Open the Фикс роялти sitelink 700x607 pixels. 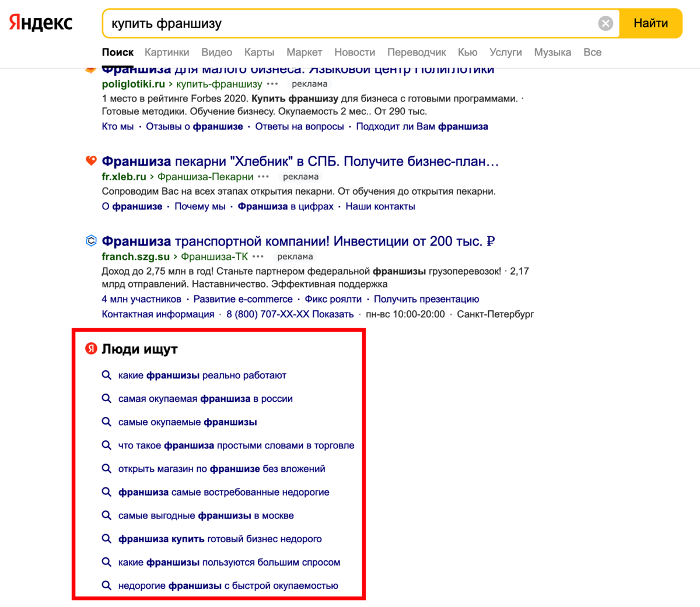pos(333,299)
